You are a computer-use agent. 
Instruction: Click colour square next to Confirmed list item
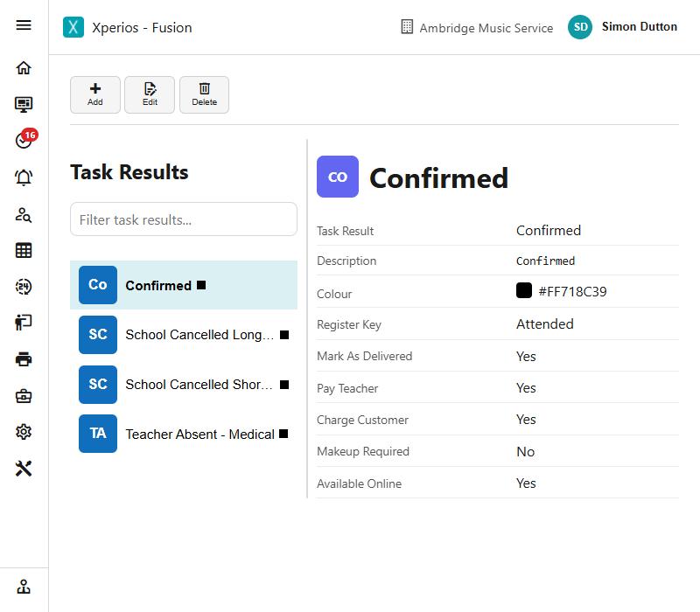[x=201, y=285]
